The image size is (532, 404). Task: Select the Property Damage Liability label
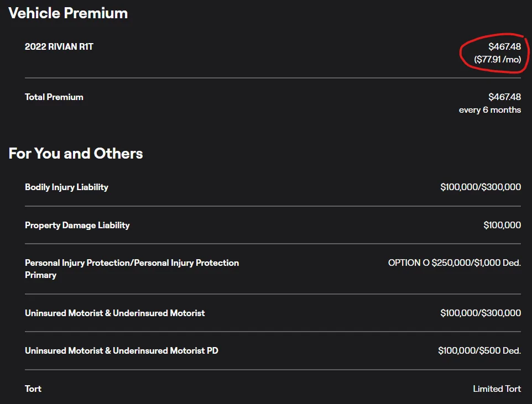point(77,225)
